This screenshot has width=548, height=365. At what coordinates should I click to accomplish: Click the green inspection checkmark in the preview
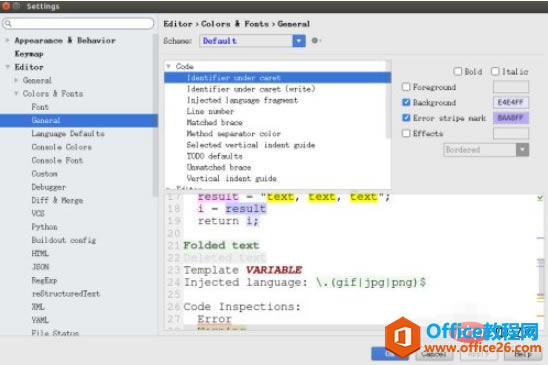point(540,198)
